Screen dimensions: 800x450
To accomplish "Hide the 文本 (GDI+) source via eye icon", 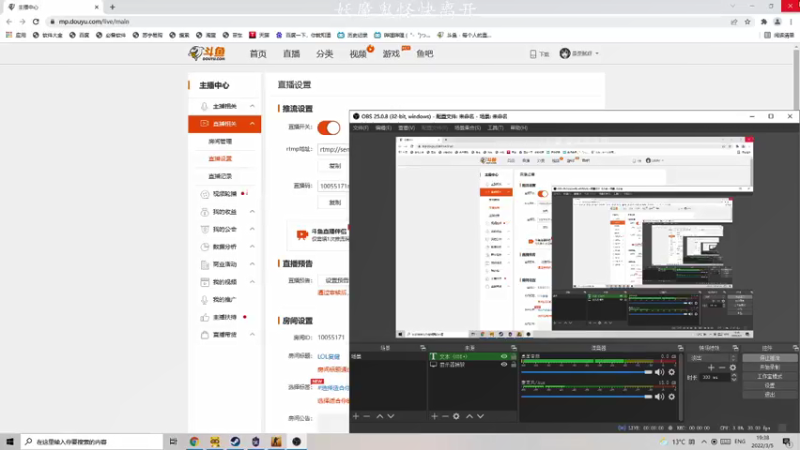I will point(504,356).
